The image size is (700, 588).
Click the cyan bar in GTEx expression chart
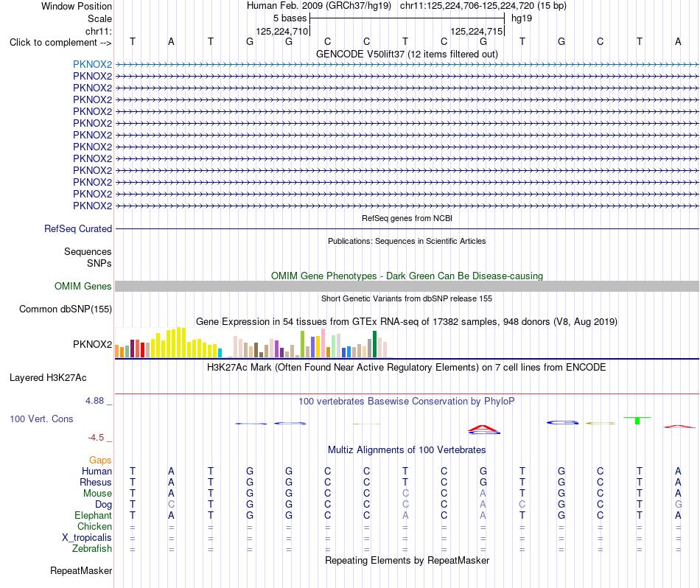(220, 353)
